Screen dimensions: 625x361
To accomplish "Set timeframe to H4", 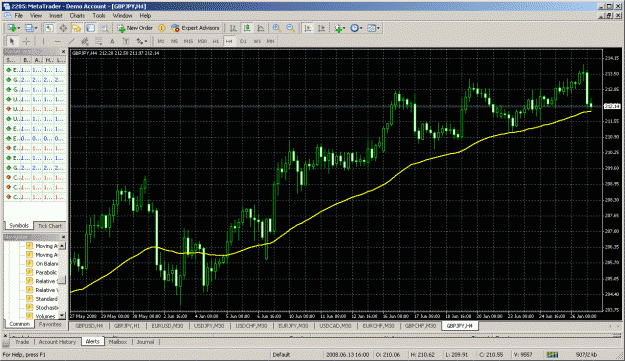I will tap(229, 41).
